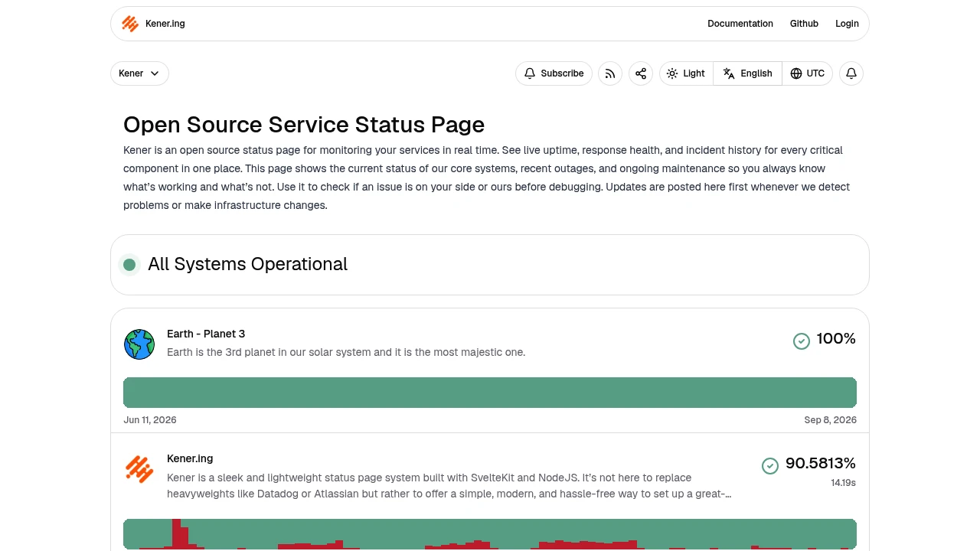The height and width of the screenshot is (551, 980).
Task: Select the 90.5813% uptime value
Action: [821, 463]
